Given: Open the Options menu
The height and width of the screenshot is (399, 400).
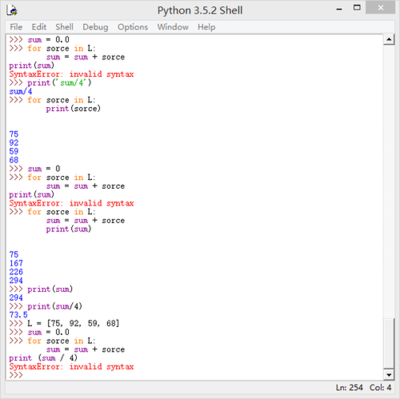Looking at the screenshot, I should [x=132, y=27].
